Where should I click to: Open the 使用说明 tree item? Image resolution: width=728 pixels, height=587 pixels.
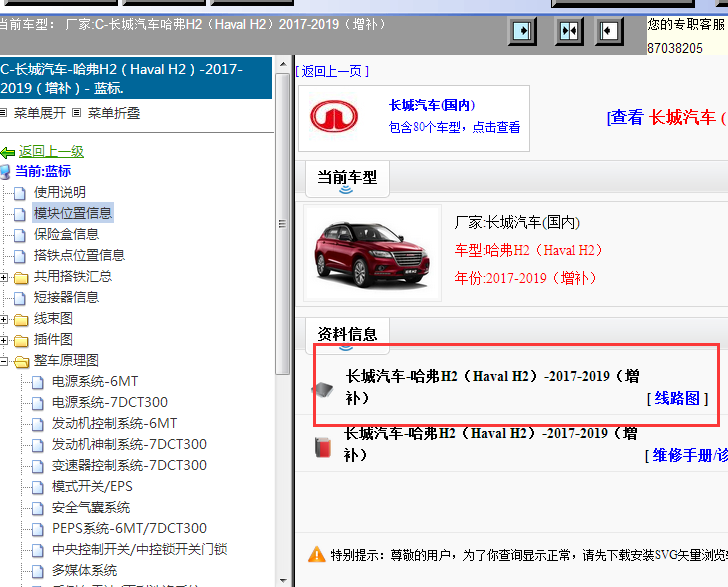(x=60, y=192)
